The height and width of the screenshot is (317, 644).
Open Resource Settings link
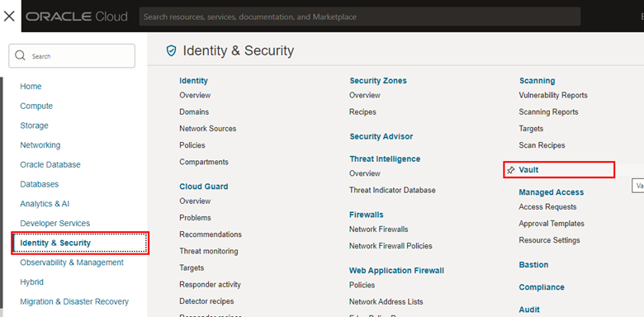pos(550,239)
